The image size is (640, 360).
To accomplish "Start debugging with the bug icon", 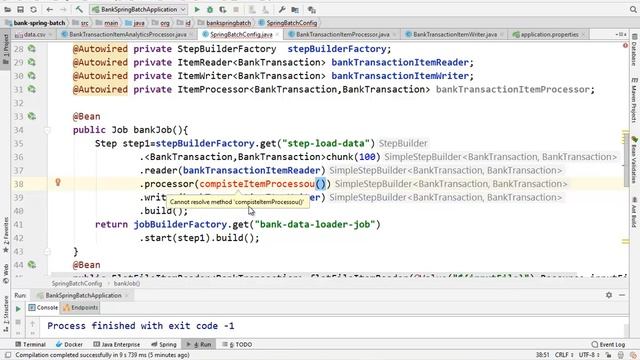I will tap(210, 9).
